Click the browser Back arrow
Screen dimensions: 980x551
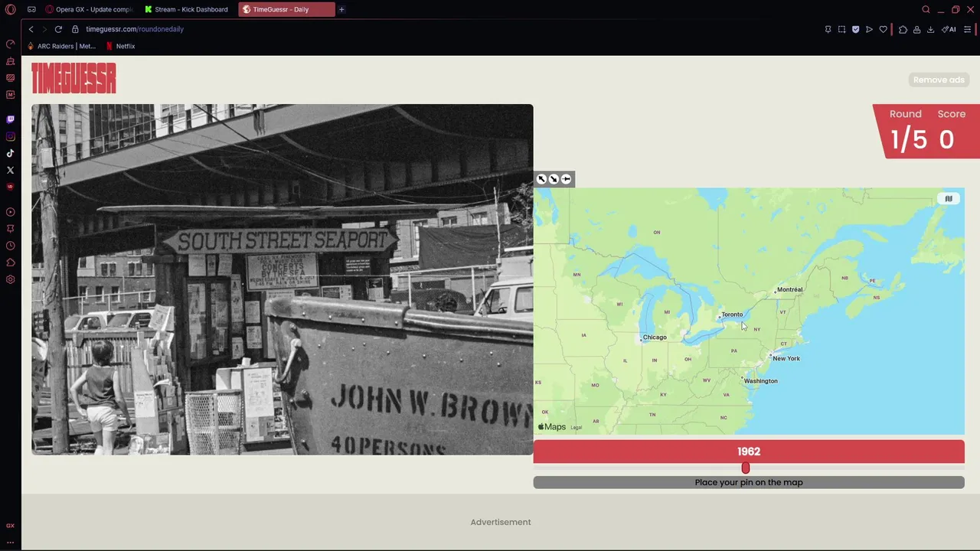tap(31, 29)
